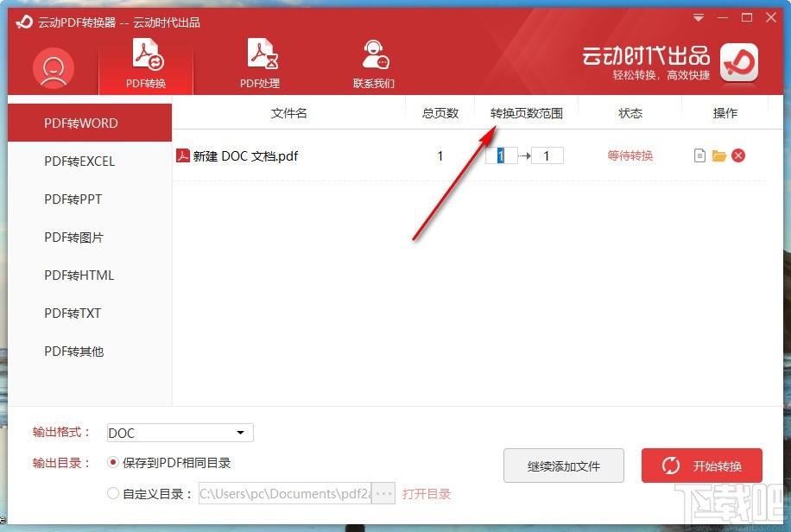Edit the starting page number input field
Viewport: 791px width, 532px height.
[502, 155]
